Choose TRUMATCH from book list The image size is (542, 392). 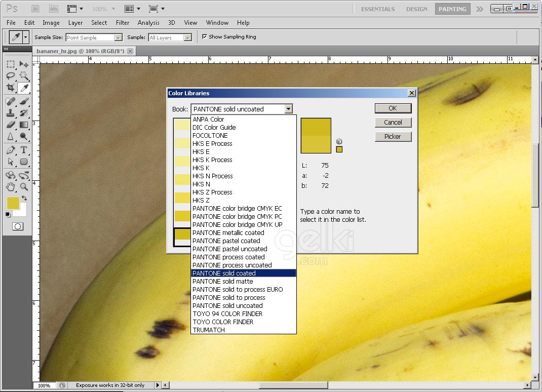coord(244,330)
